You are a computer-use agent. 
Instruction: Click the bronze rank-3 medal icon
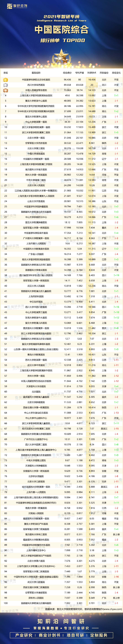5,90
